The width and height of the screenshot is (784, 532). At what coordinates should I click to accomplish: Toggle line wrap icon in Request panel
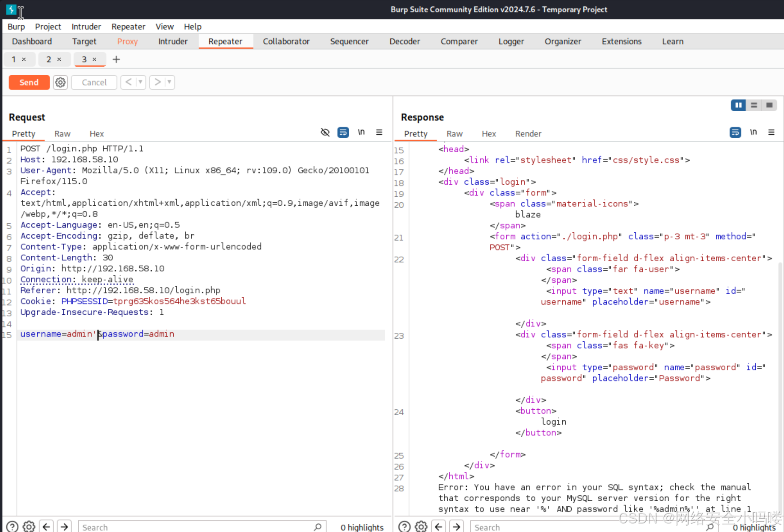pos(343,133)
